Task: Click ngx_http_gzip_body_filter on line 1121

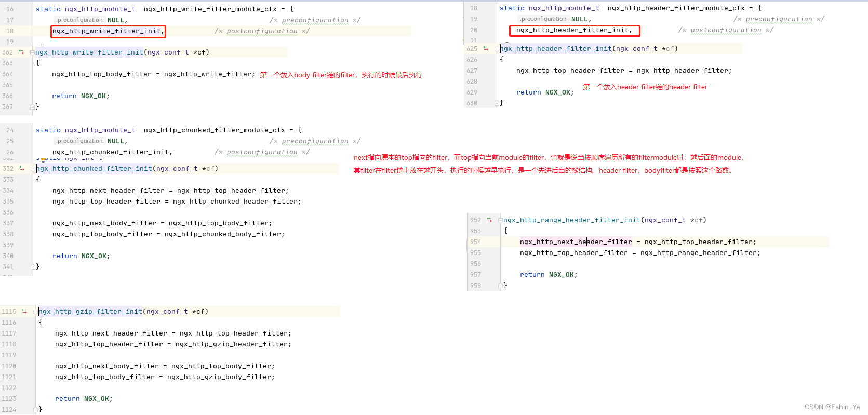Action: pos(219,377)
